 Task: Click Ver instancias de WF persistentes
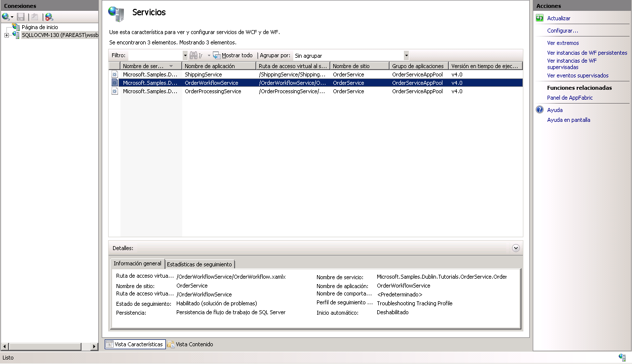587,53
